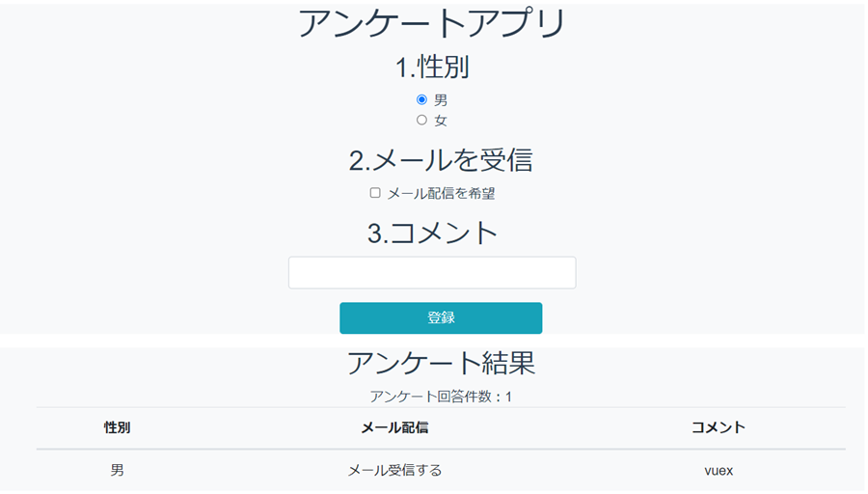Click the コメント text input field
The width and height of the screenshot is (868, 494).
point(432,272)
